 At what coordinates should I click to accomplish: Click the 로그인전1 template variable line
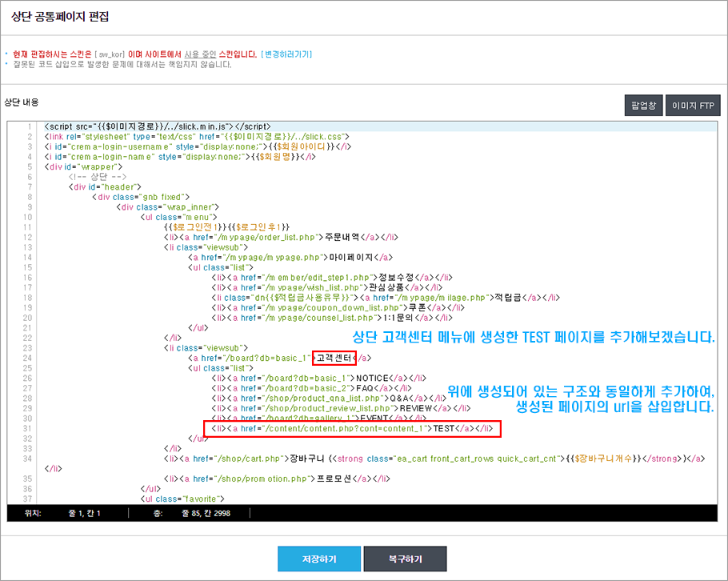click(x=226, y=227)
